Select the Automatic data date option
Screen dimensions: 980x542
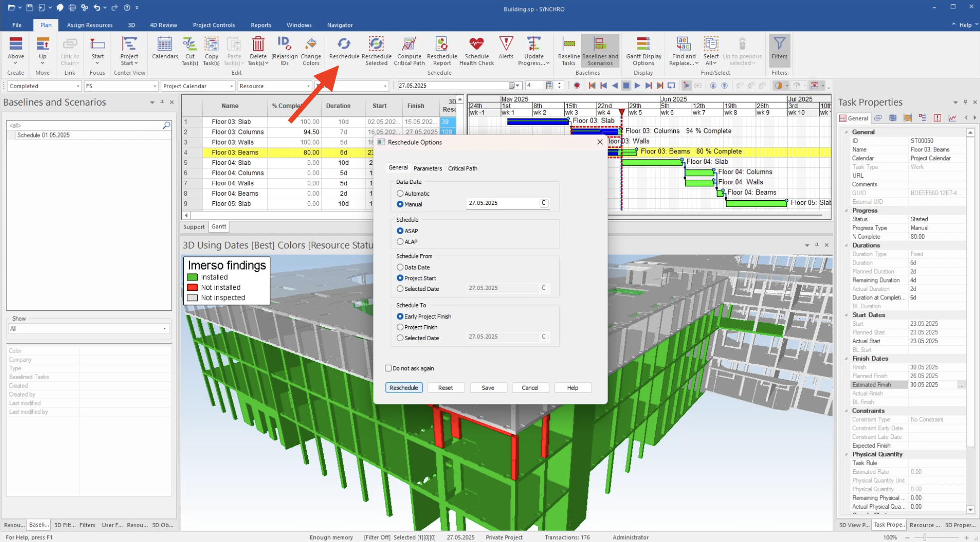pyautogui.click(x=400, y=193)
